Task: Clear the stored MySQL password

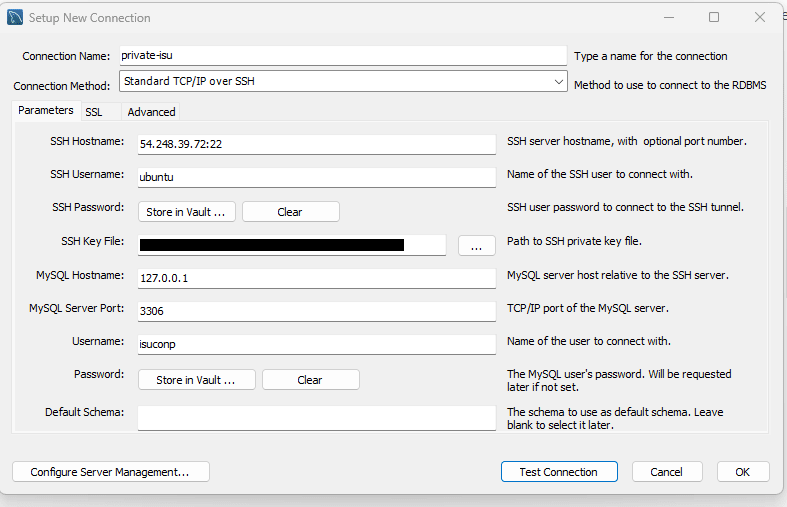Action: [311, 380]
